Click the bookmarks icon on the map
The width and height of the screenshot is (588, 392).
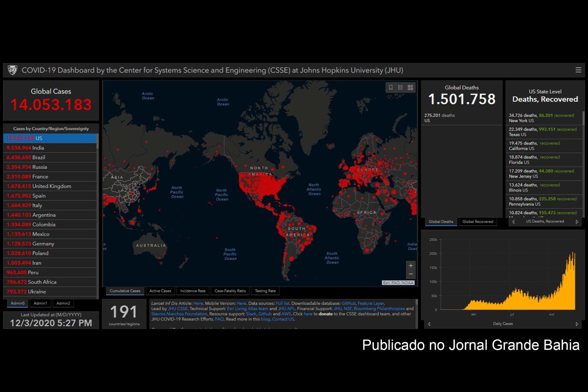click(391, 87)
